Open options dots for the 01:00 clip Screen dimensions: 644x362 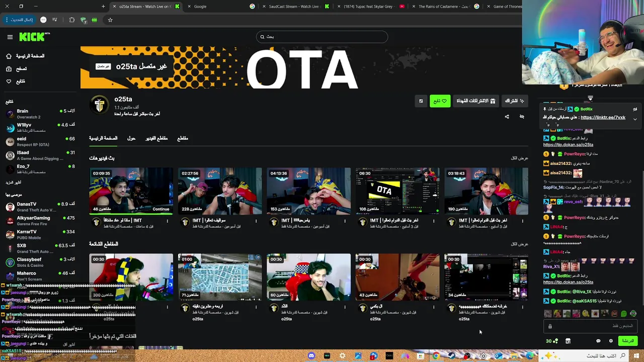click(x=256, y=307)
